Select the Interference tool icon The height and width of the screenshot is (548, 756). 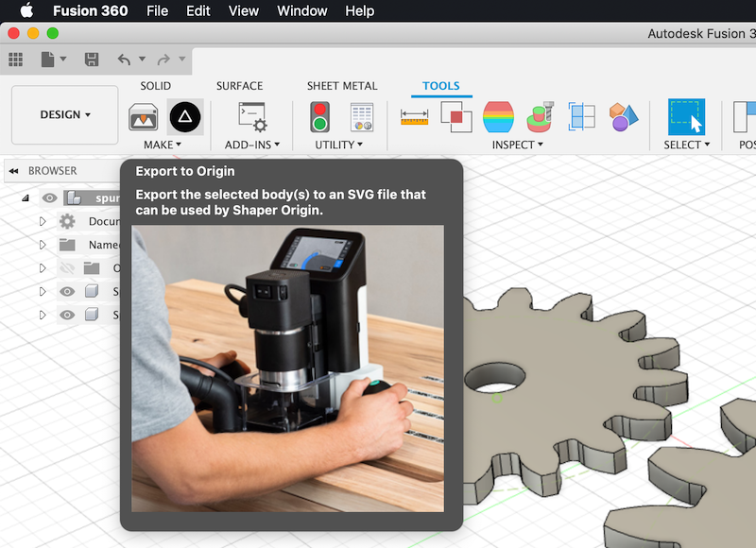point(456,117)
